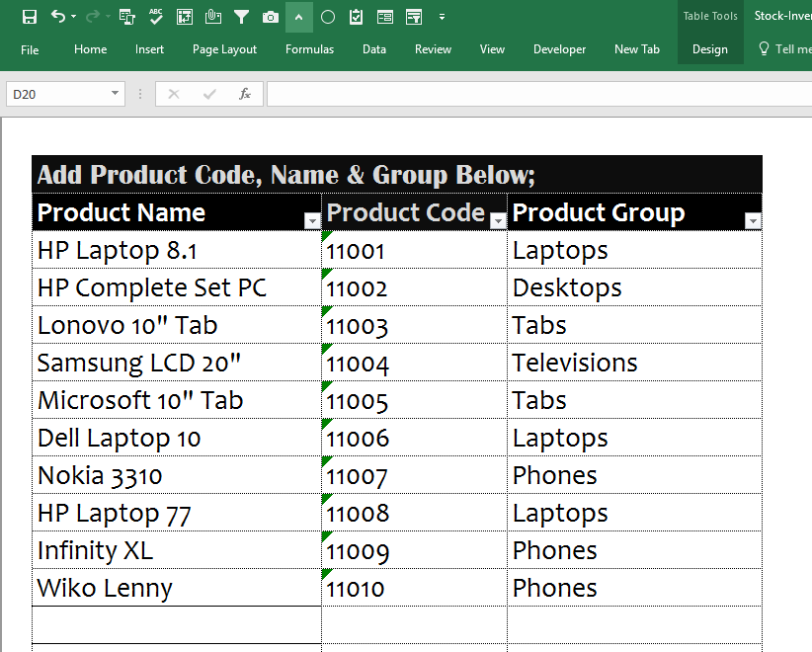Click the Undo arrow icon
Screen dimensions: 812x652
(57, 17)
